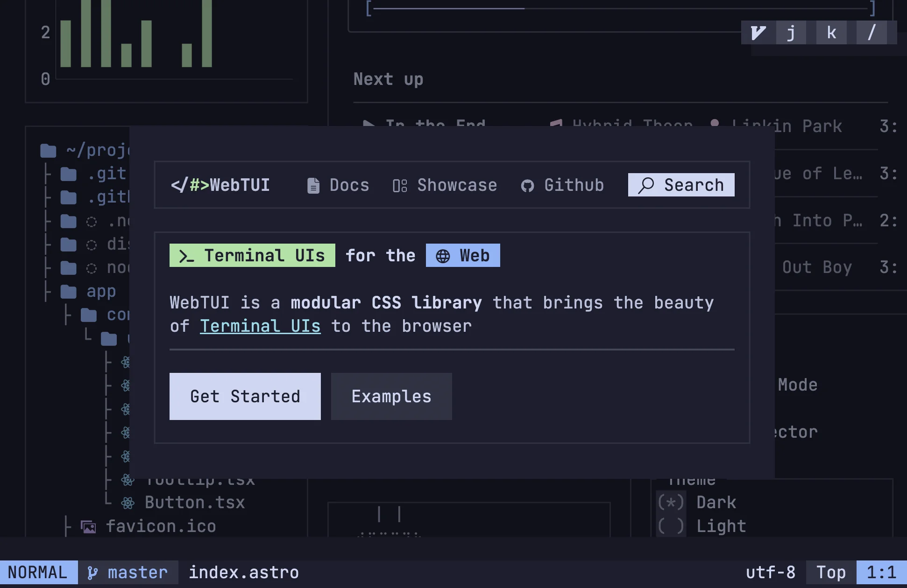Click the k key hint

831,33
